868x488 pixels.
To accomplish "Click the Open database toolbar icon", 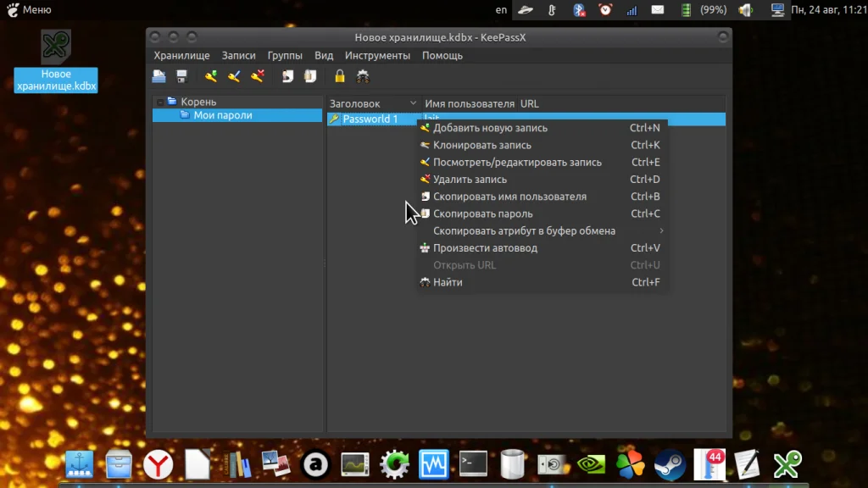I will coord(159,76).
